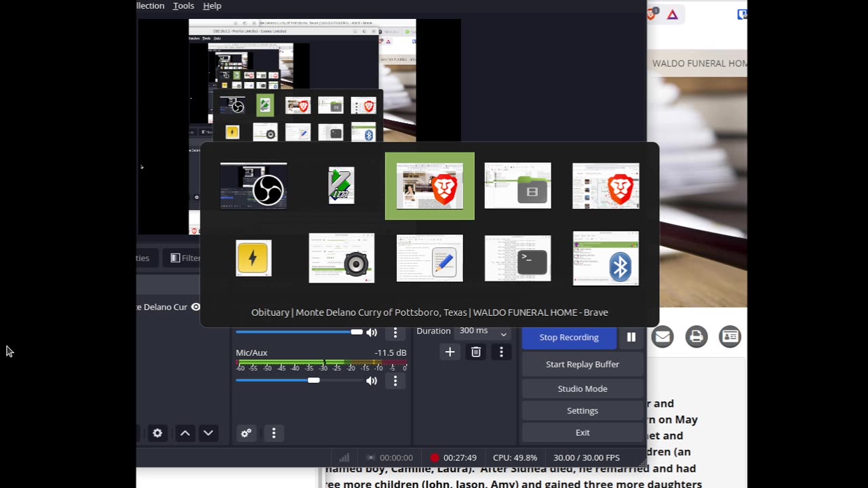Open audio mixer three-dot menu

(274, 433)
